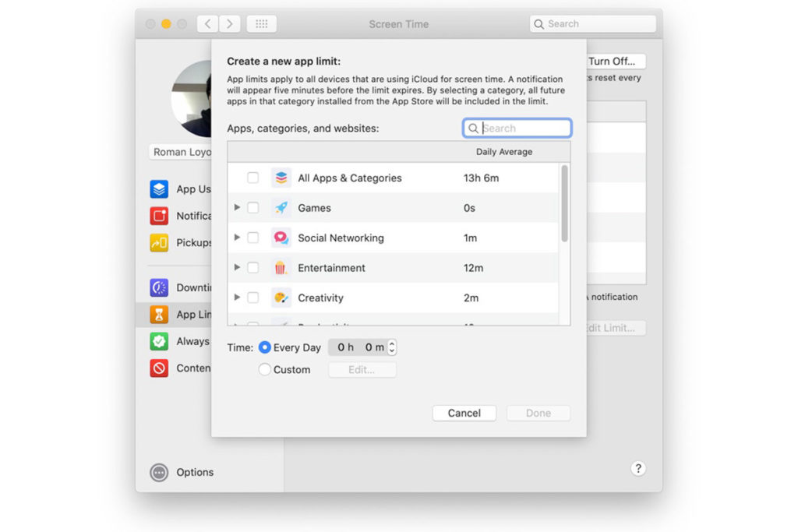798x532 pixels.
Task: Click the Games 0s average value
Action: pyautogui.click(x=469, y=208)
